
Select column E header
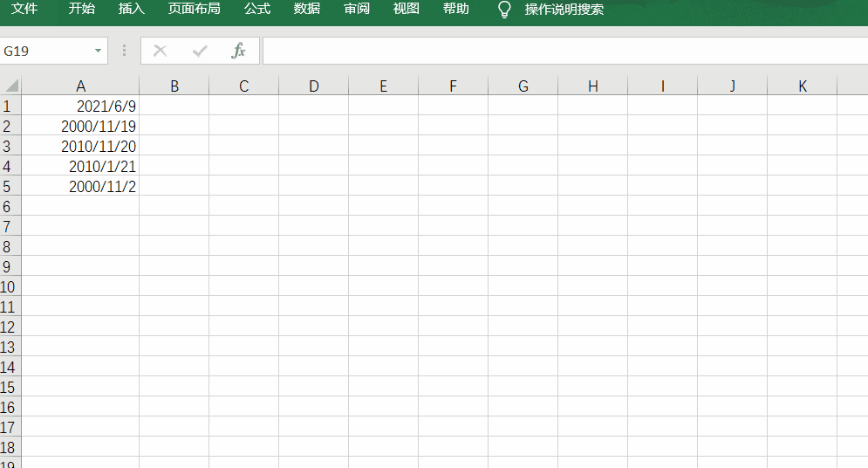coord(384,86)
